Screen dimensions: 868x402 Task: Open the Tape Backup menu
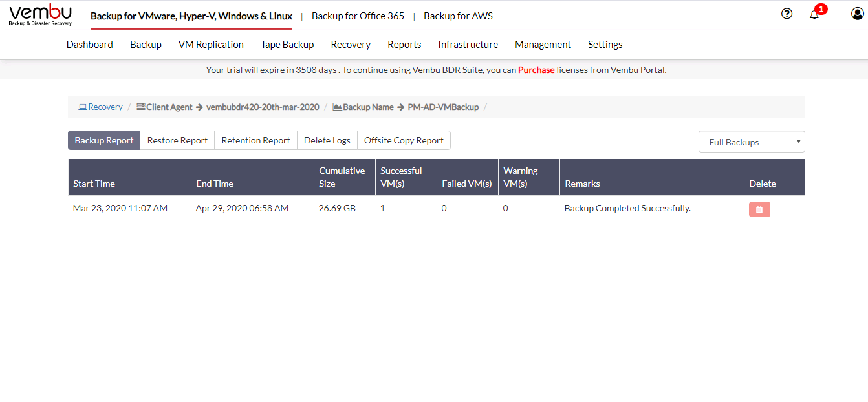coord(287,45)
